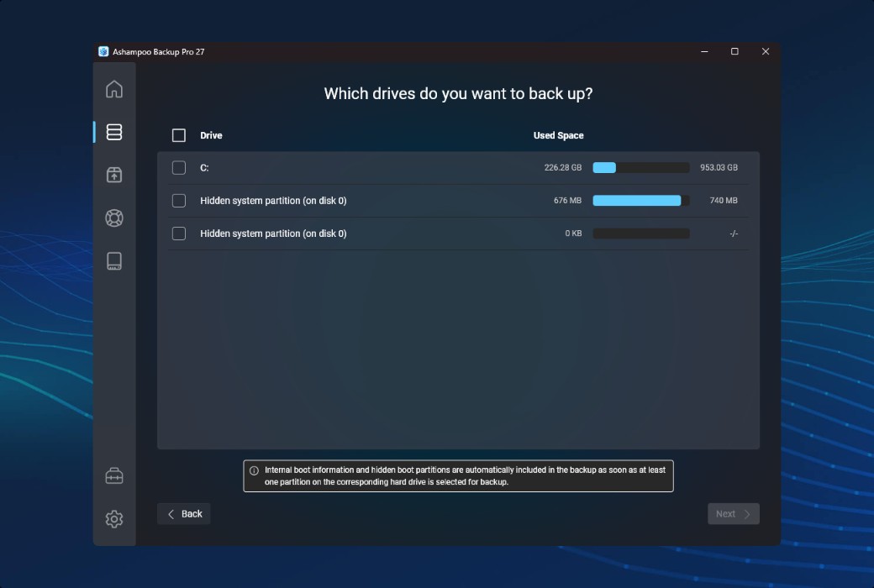874x588 pixels.
Task: Enable backup for the first hidden system partition
Action: (x=179, y=200)
